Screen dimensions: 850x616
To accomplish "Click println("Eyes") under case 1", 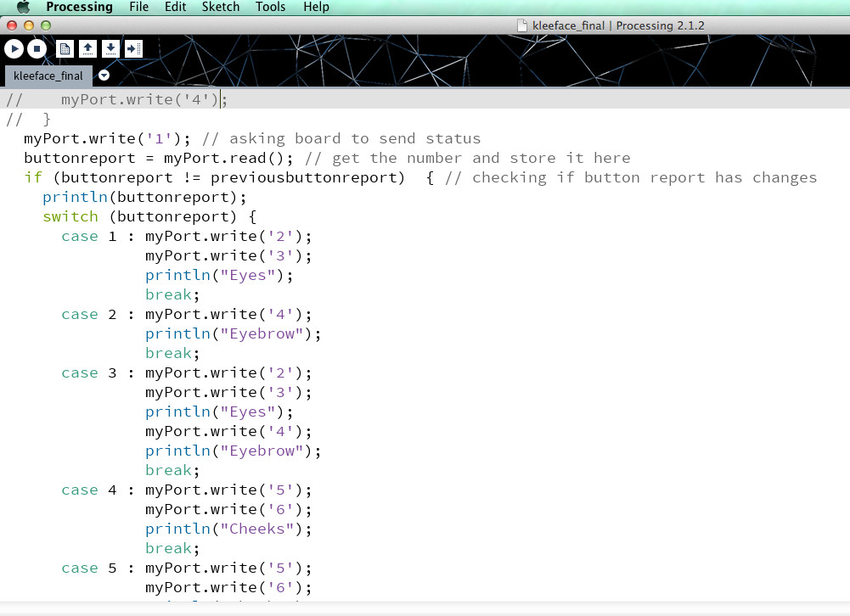I will point(219,275).
